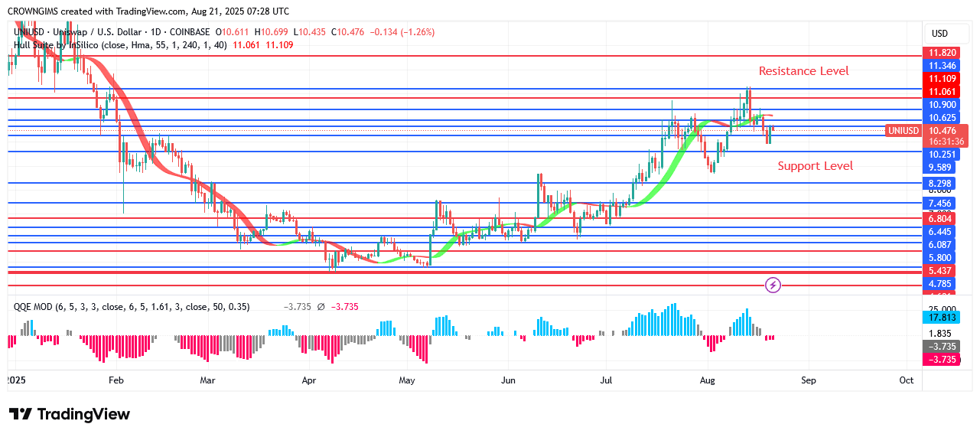
Task: Click the Oct label on time axis
Action: click(907, 380)
